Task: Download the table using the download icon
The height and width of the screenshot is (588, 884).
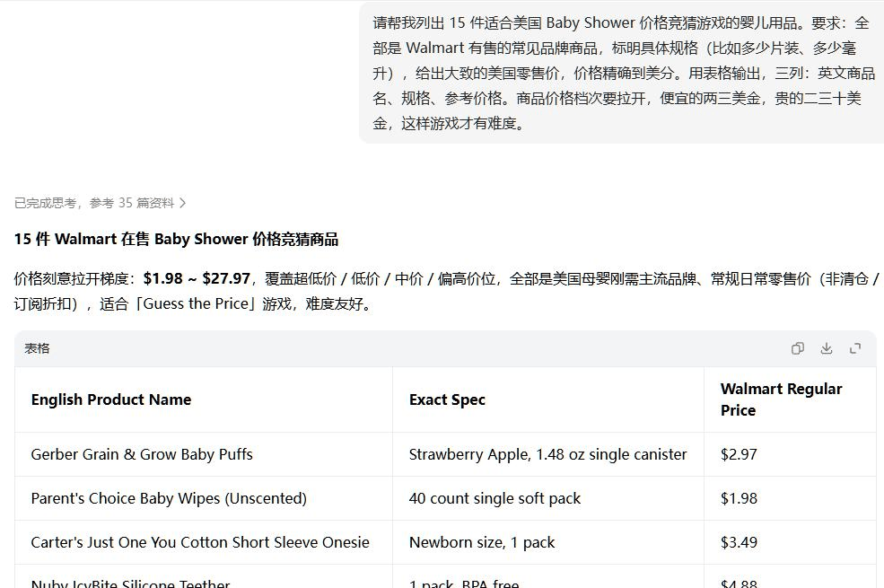Action: point(827,348)
